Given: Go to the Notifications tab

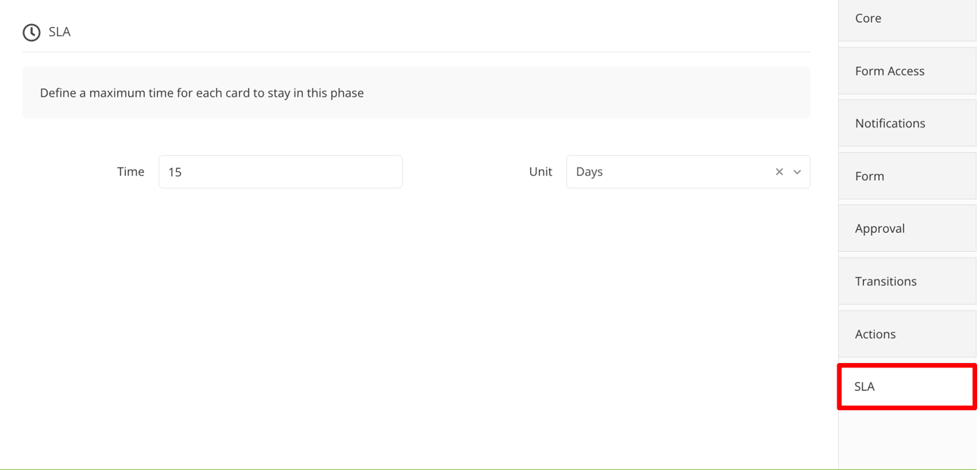Looking at the screenshot, I should [x=907, y=123].
